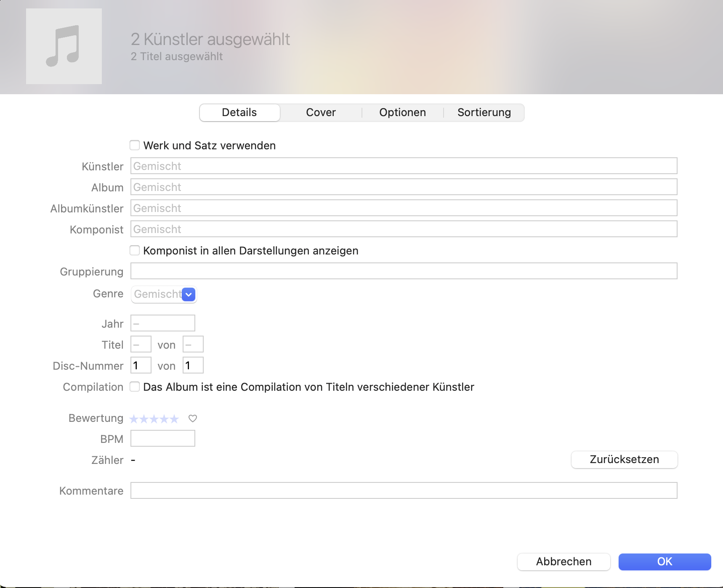723x588 pixels.
Task: Switch to the Cover tab
Action: pyautogui.click(x=321, y=113)
